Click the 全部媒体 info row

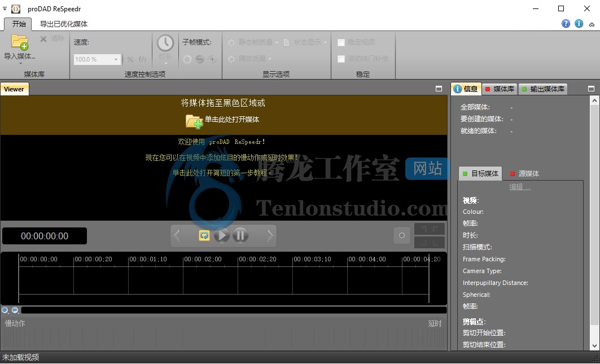pyautogui.click(x=487, y=107)
